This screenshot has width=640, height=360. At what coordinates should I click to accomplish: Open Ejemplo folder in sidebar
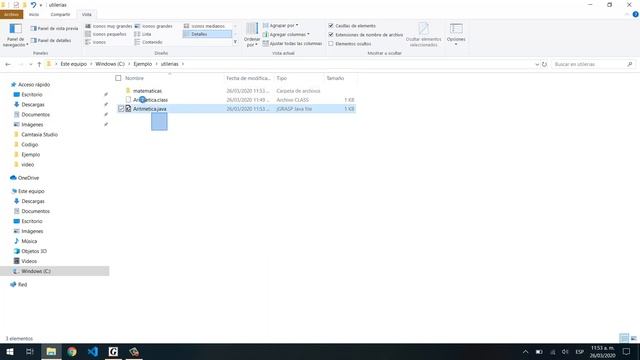[x=31, y=155]
